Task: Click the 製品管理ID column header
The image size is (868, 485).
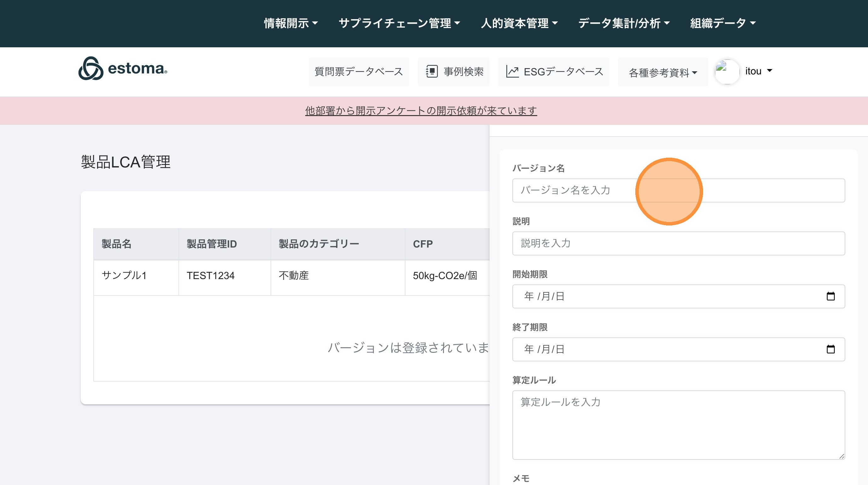Action: (x=212, y=244)
